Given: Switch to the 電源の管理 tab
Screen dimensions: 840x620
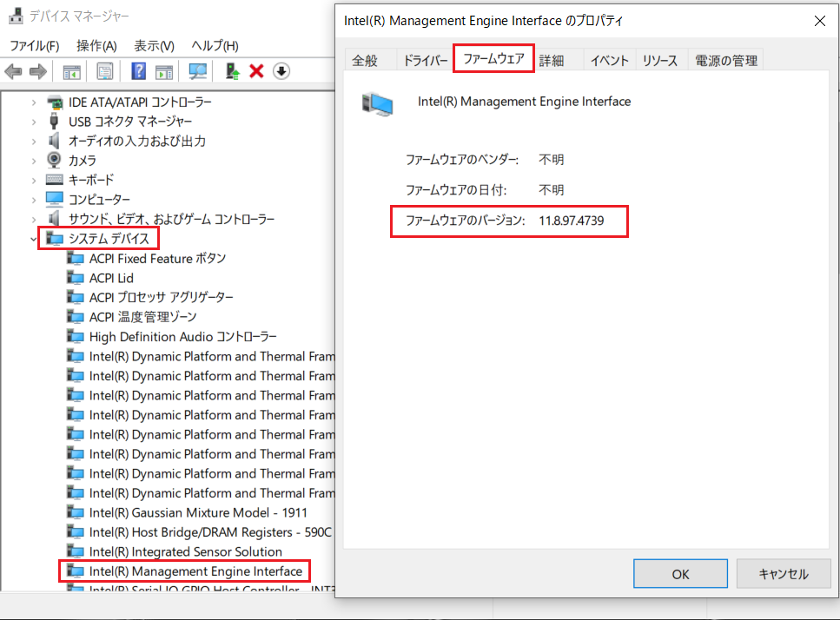Looking at the screenshot, I should click(726, 61).
